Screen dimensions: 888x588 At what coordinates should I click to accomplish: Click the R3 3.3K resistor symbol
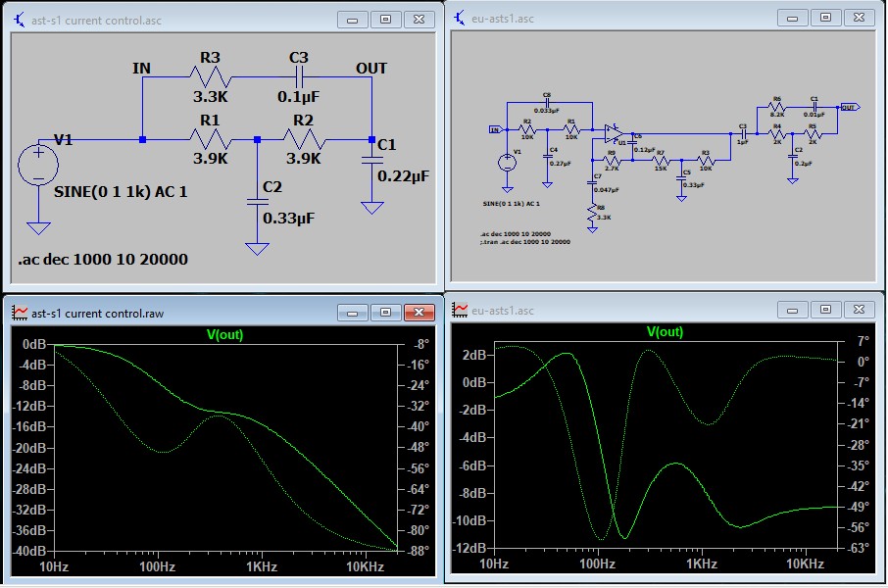(x=209, y=78)
